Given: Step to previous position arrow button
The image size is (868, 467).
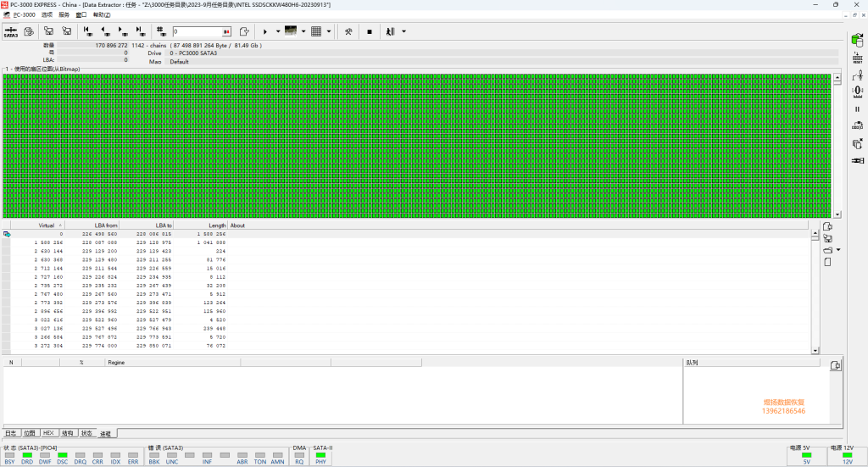Looking at the screenshot, I should [x=105, y=31].
